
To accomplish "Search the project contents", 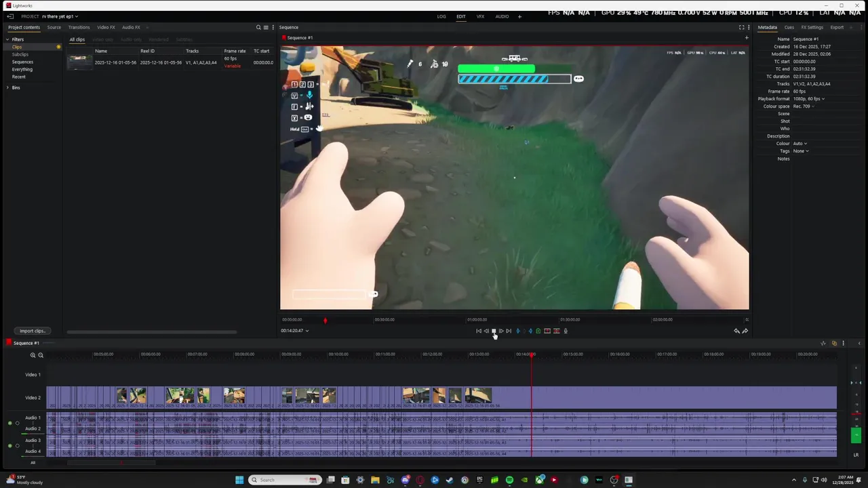I will pos(258,27).
